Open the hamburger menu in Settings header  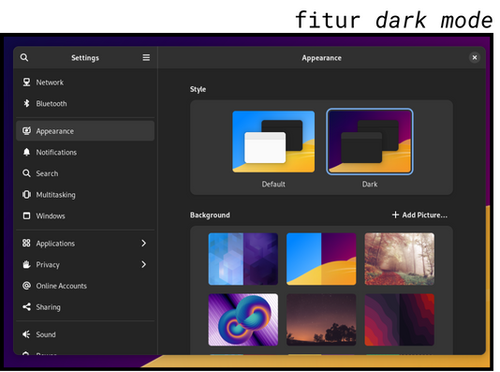tap(146, 58)
